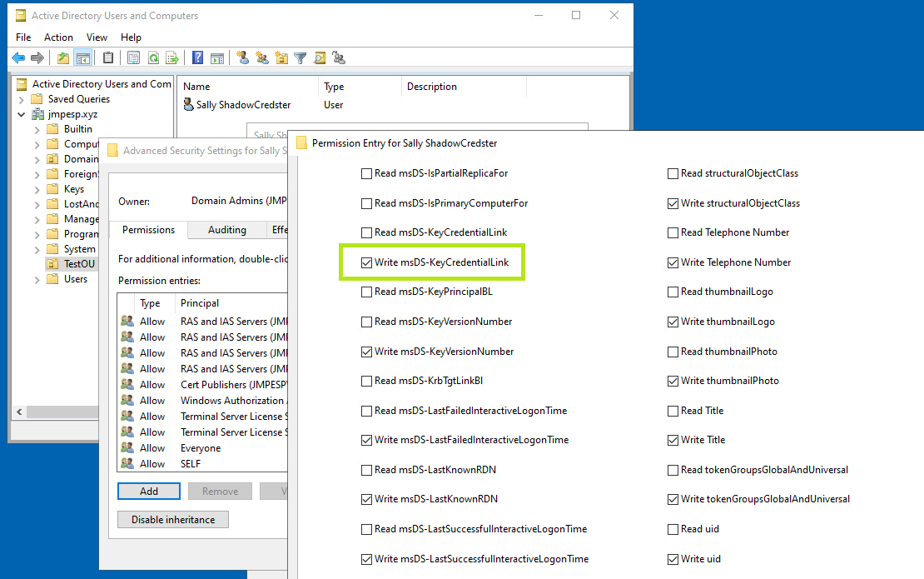Select the Sally ShadowCredster user icon in list
Image resolution: width=924 pixels, height=579 pixels.
pyautogui.click(x=189, y=104)
